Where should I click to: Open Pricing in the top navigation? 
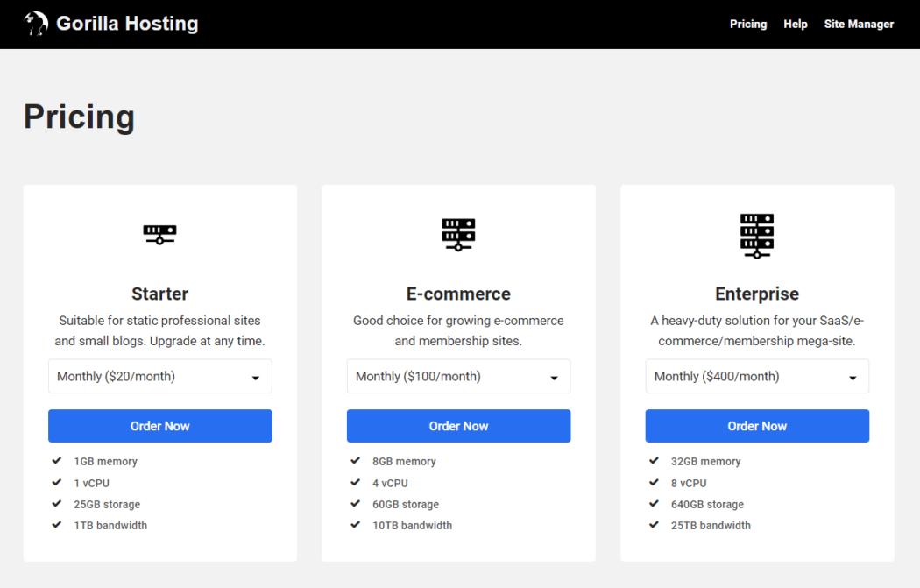(x=748, y=24)
